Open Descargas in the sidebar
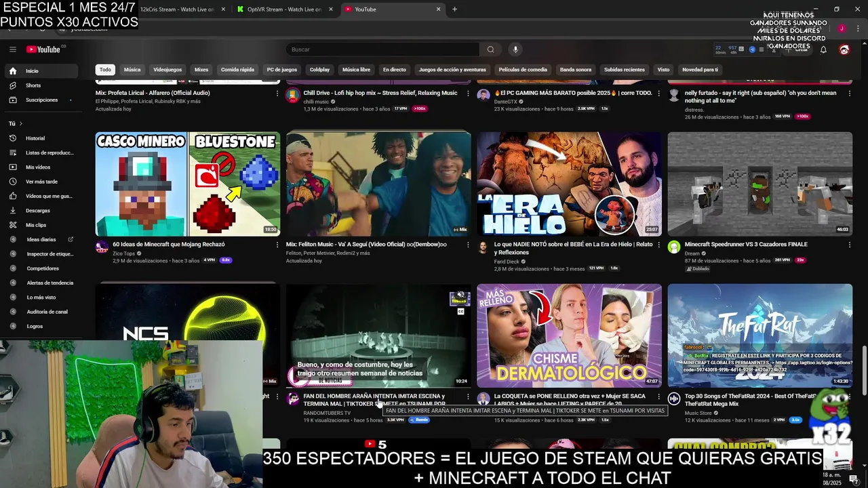Viewport: 868px width, 488px height. [37, 210]
